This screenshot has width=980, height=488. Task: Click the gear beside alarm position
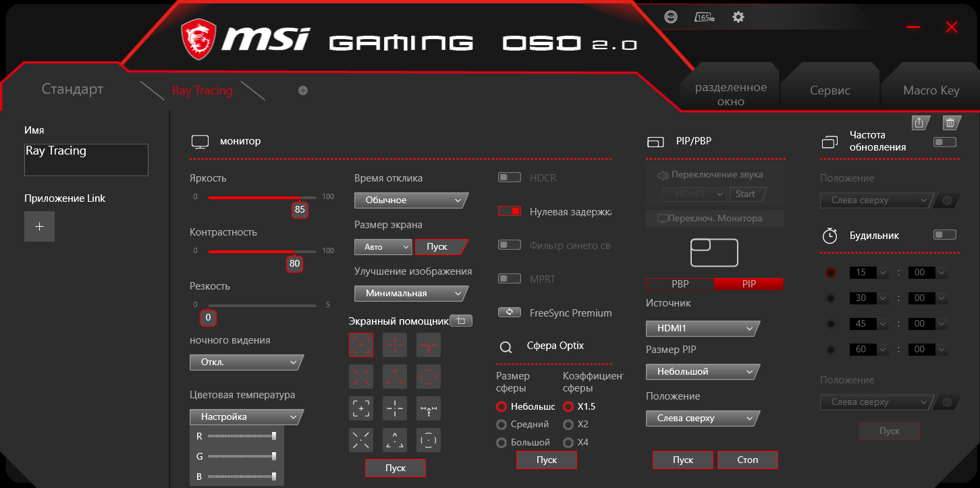point(947,402)
